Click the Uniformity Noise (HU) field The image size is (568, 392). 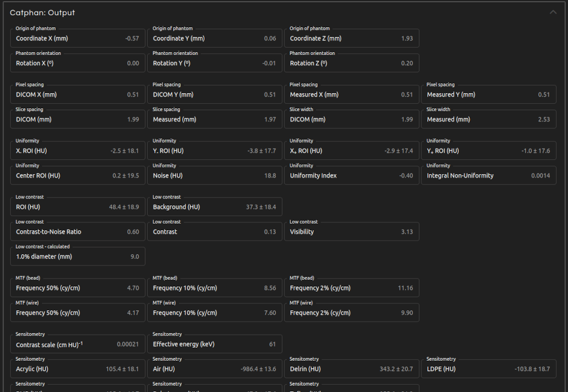(x=215, y=175)
